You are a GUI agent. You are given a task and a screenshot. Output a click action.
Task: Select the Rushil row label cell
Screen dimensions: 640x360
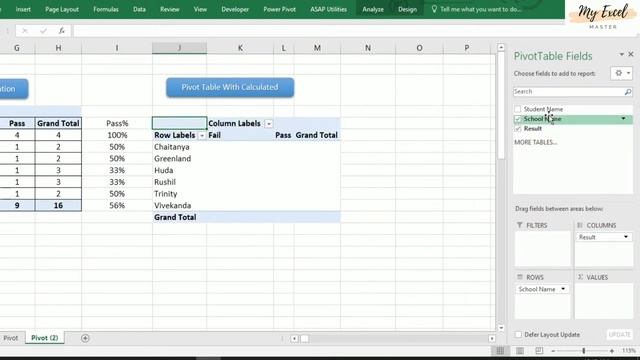tap(180, 182)
